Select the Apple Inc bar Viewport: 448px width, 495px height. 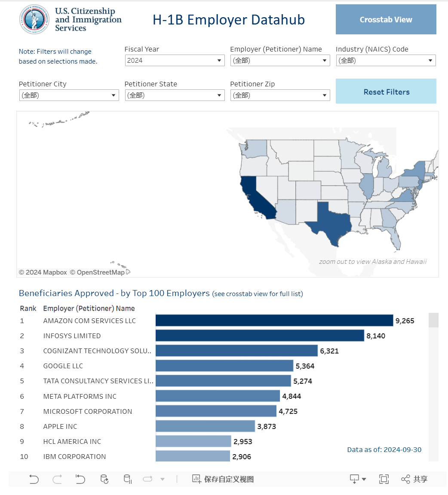[x=206, y=426]
